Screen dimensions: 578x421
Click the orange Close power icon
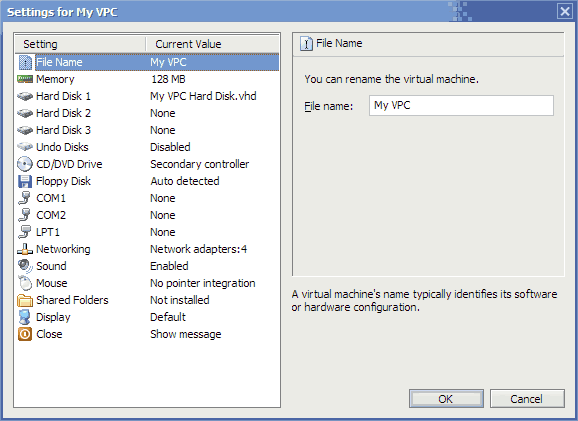click(x=25, y=334)
